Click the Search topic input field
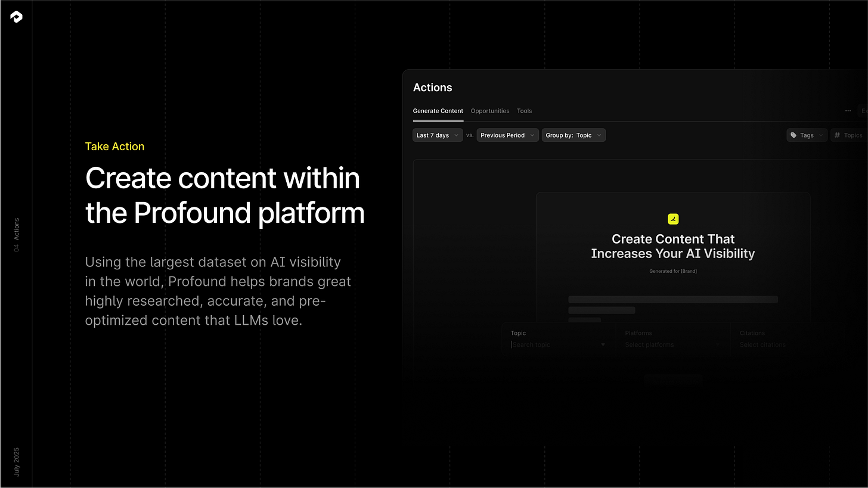The image size is (868, 488). [x=558, y=345]
